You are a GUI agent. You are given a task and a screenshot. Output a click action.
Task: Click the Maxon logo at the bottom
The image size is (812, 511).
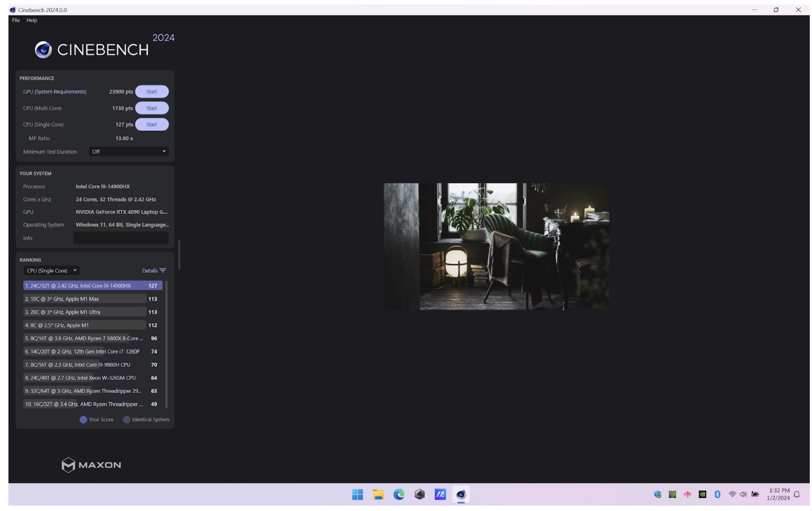(x=91, y=465)
